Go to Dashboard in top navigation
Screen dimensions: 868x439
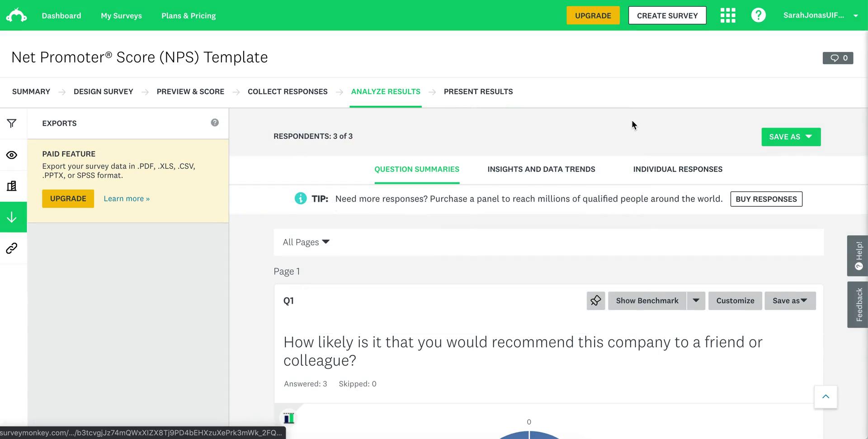click(61, 15)
